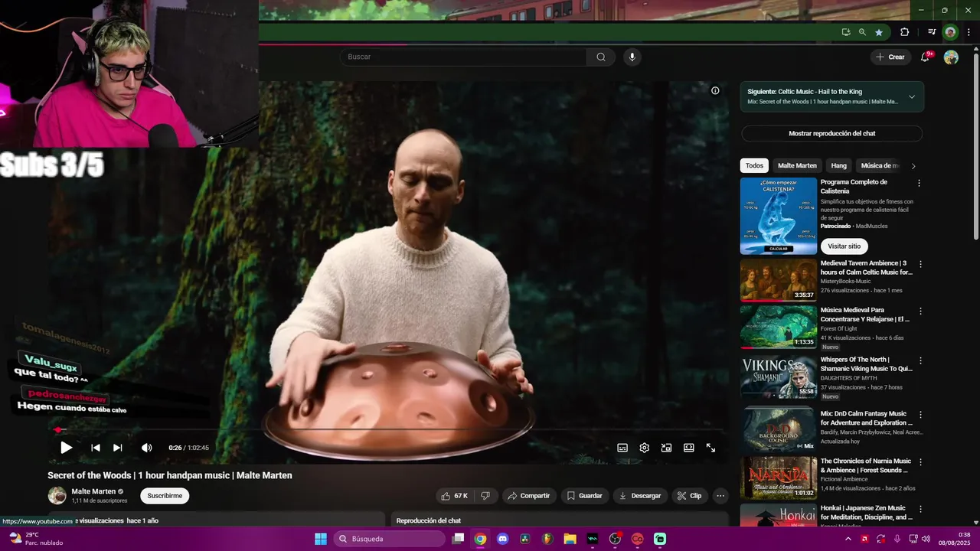The width and height of the screenshot is (980, 551).
Task: Open the YouTube account avatar menu
Action: tap(951, 57)
